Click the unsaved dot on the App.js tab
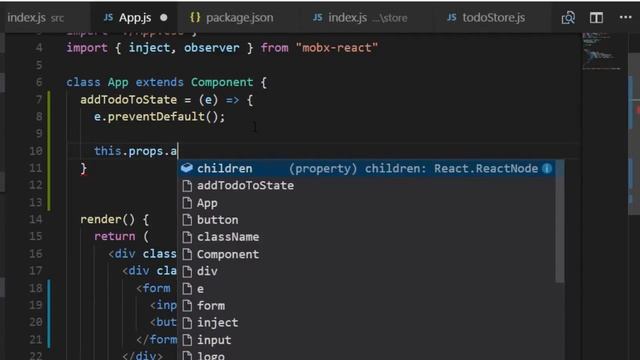Image resolution: width=640 pixels, height=360 pixels. click(164, 18)
